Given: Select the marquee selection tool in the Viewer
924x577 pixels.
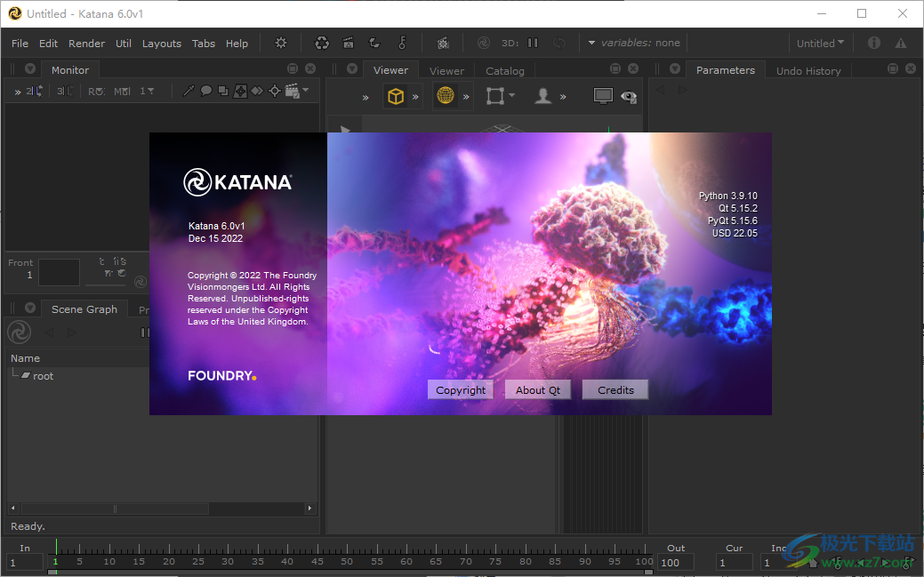Looking at the screenshot, I should 494,96.
